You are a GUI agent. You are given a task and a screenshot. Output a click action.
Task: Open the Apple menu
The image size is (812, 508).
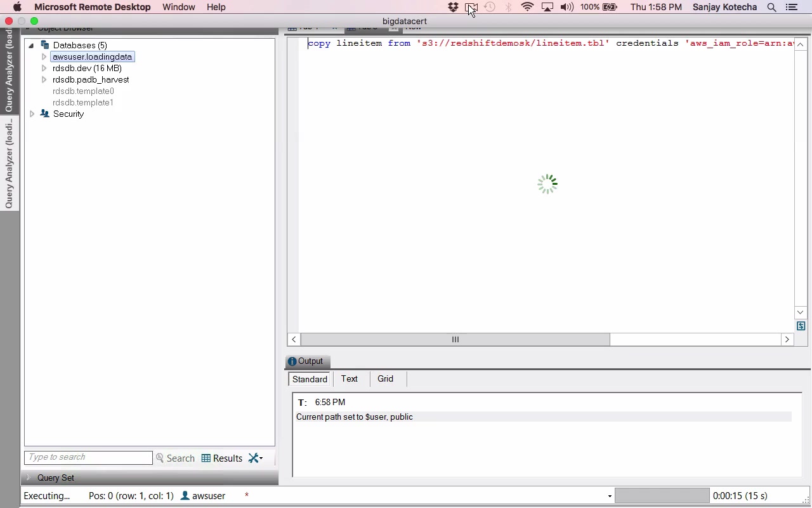pyautogui.click(x=17, y=7)
